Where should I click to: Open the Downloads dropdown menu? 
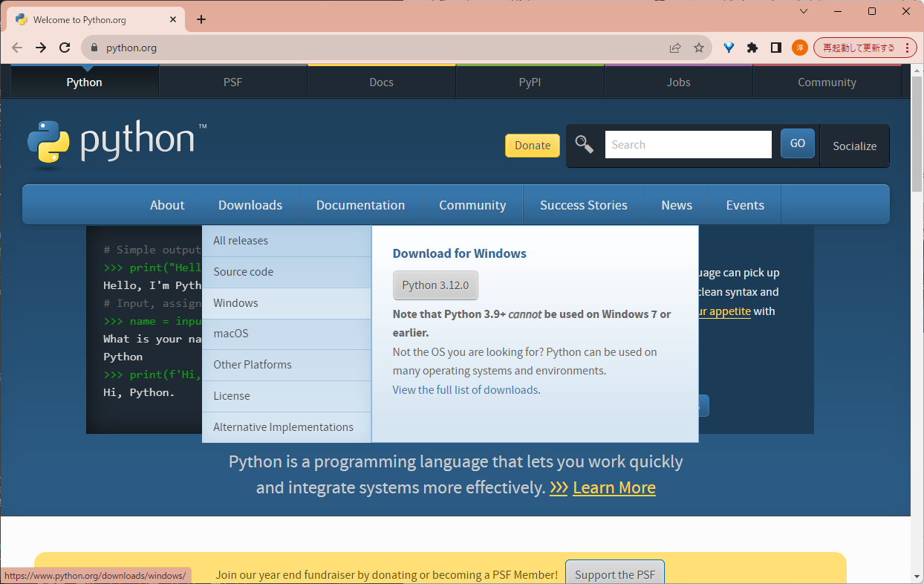250,205
